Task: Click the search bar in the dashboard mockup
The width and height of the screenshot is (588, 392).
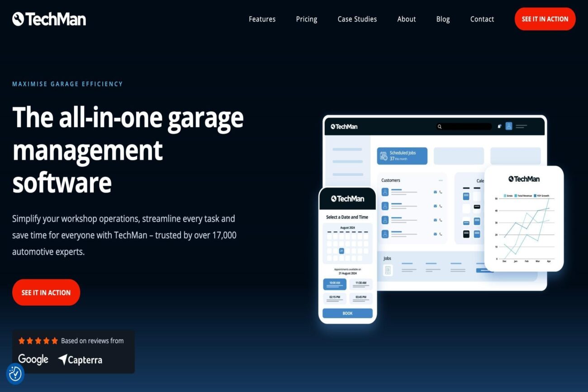Action: click(x=464, y=127)
